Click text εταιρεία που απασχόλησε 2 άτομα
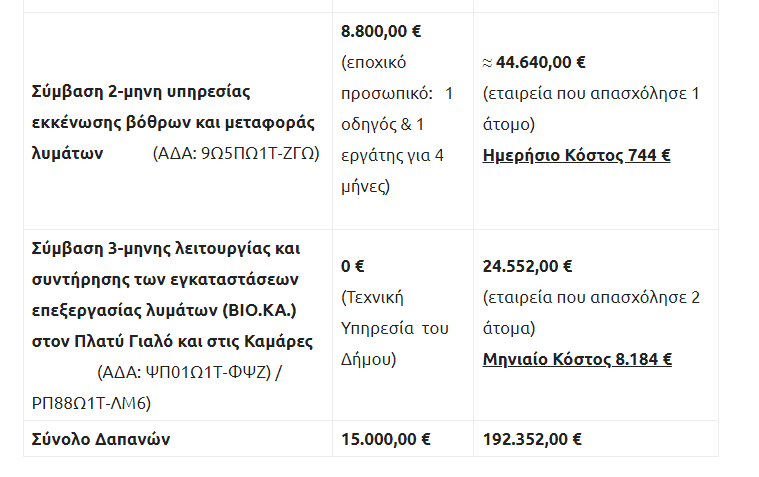Image resolution: width=759 pixels, height=477 pixels. tap(591, 313)
